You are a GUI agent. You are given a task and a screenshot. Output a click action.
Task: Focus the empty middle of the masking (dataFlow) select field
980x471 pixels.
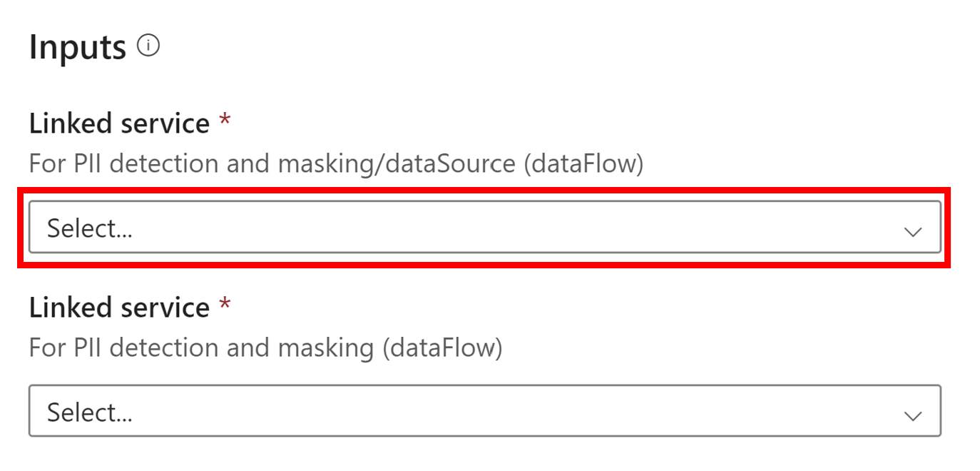pos(499,411)
